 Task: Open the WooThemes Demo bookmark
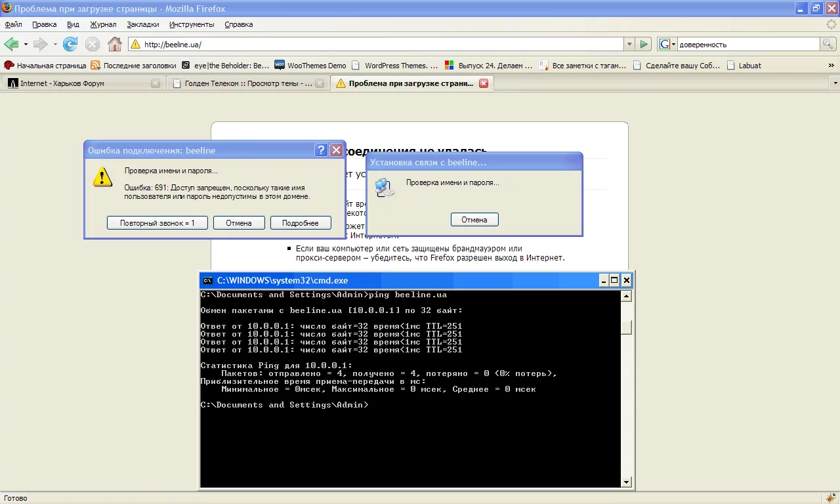[310, 66]
